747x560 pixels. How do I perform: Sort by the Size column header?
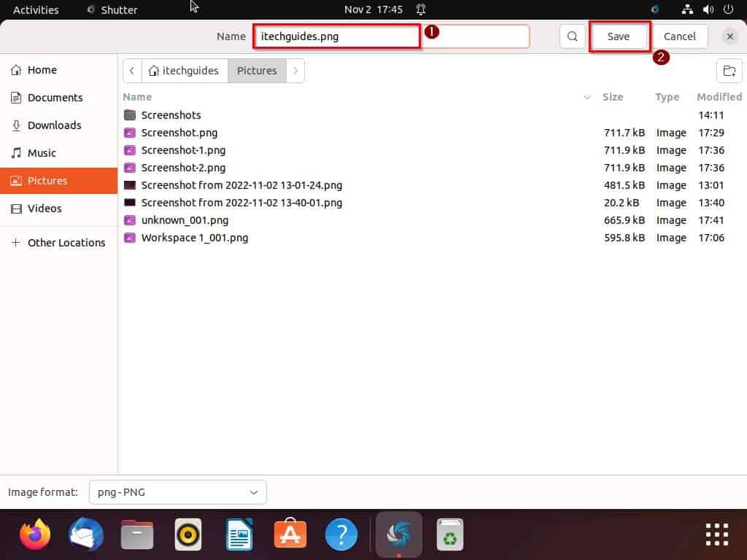point(613,97)
